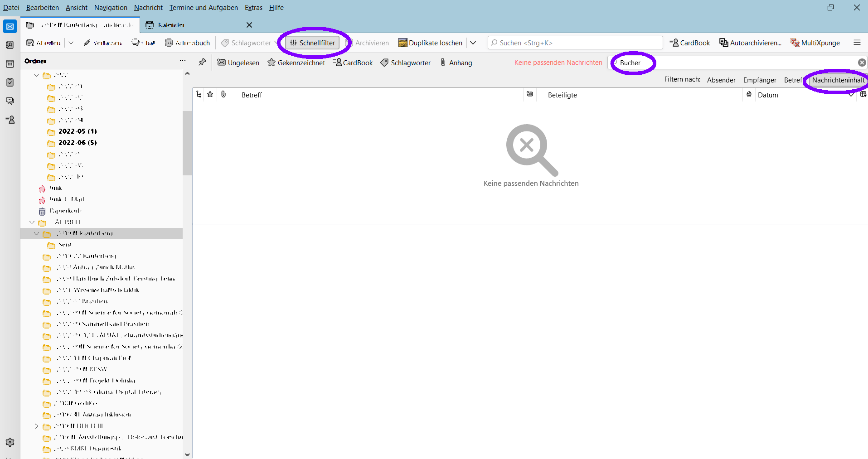Click Duplikate löschen in the toolbar

click(431, 43)
